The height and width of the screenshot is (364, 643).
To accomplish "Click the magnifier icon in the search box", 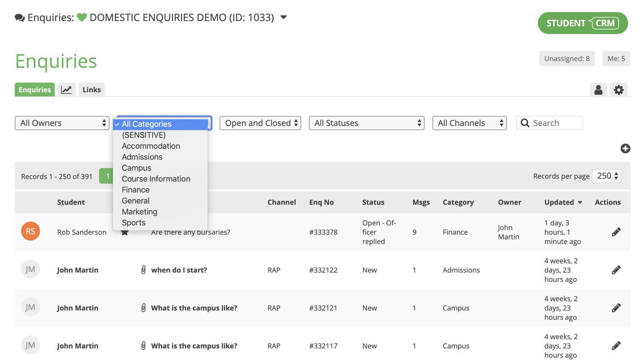I will pos(525,123).
